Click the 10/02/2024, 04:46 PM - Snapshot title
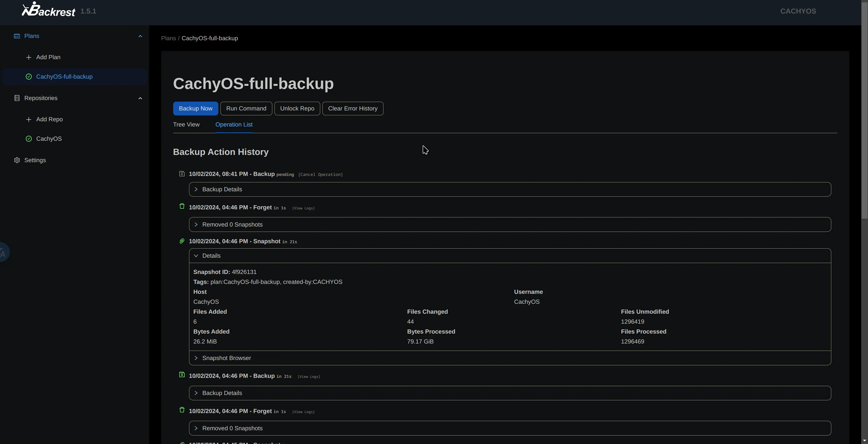868x444 pixels. coord(235,241)
